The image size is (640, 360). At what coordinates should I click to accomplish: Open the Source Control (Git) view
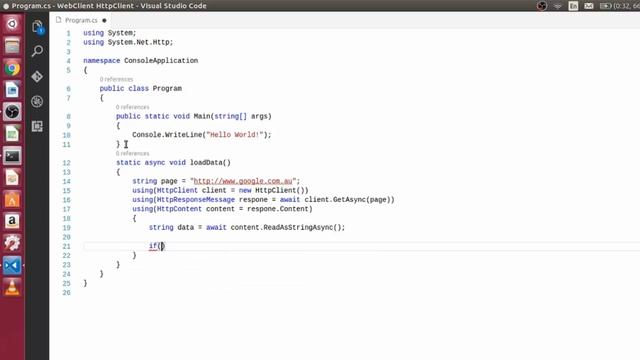click(x=37, y=76)
